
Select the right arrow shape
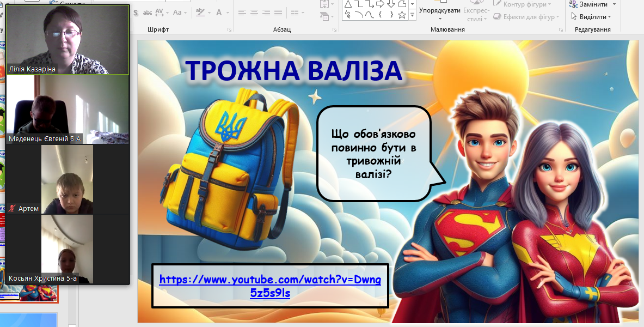tap(381, 4)
